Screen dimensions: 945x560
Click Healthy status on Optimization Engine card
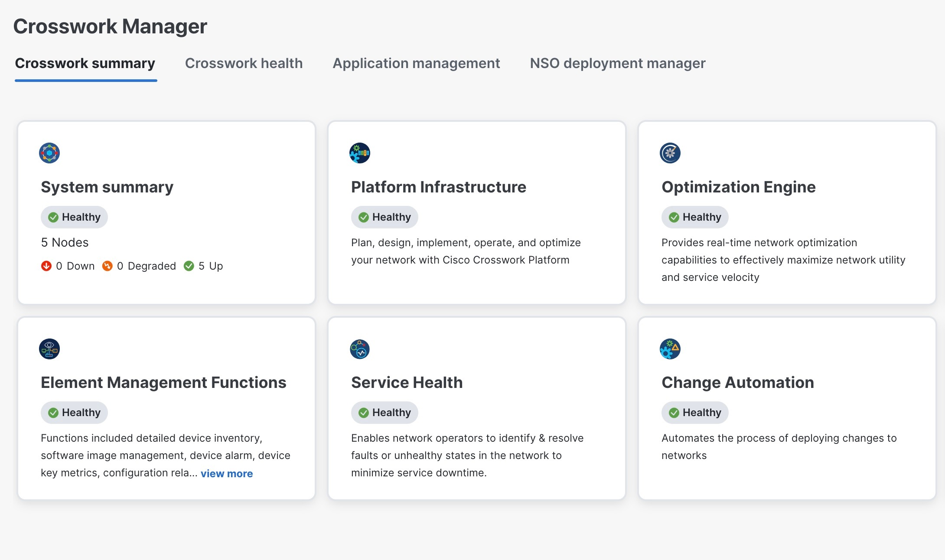(694, 217)
